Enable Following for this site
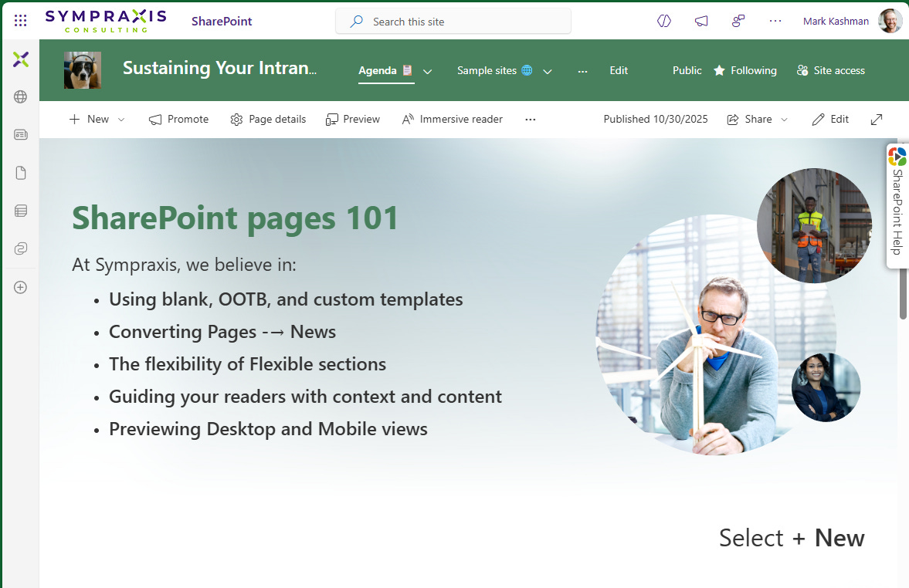The width and height of the screenshot is (909, 588). pyautogui.click(x=745, y=70)
